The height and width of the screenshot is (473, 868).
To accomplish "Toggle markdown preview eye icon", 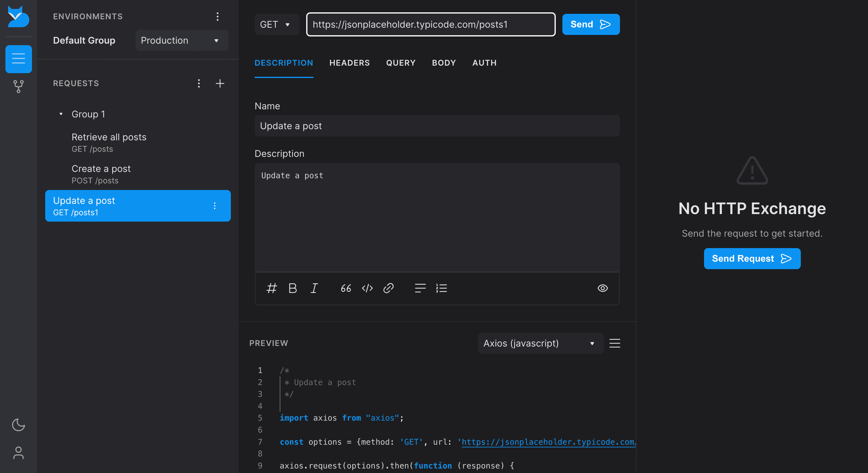I will tap(602, 288).
